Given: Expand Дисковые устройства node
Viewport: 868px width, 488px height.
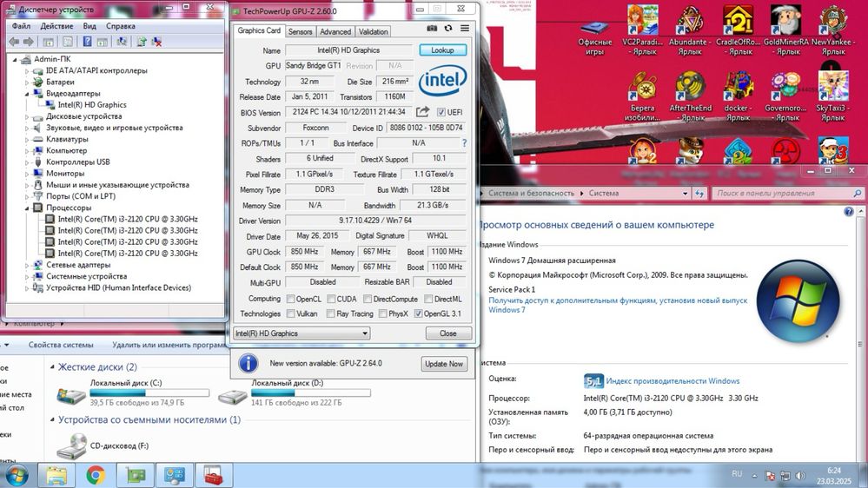Looking at the screenshot, I should coord(27,116).
